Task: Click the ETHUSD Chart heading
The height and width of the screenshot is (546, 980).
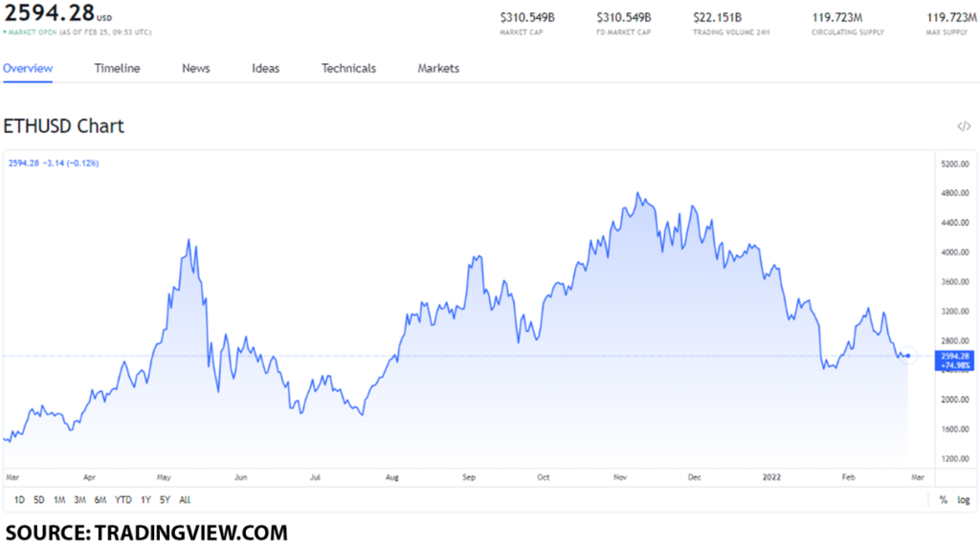Action: [64, 126]
